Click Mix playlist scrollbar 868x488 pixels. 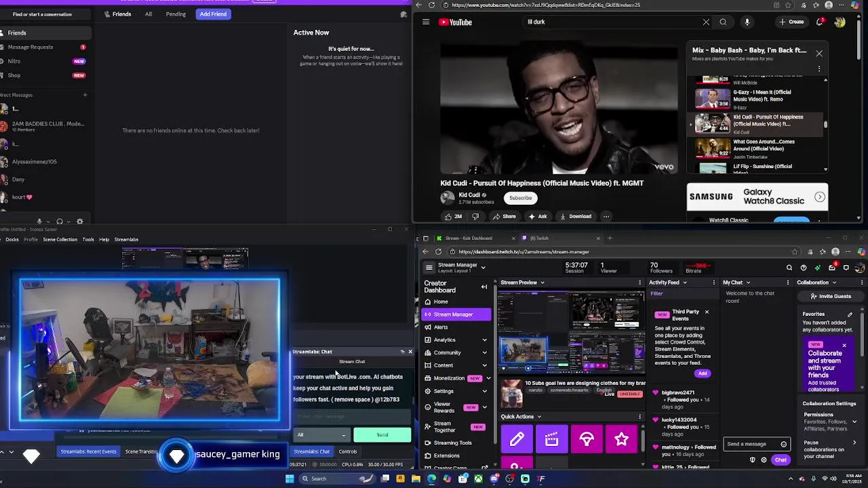click(825, 125)
